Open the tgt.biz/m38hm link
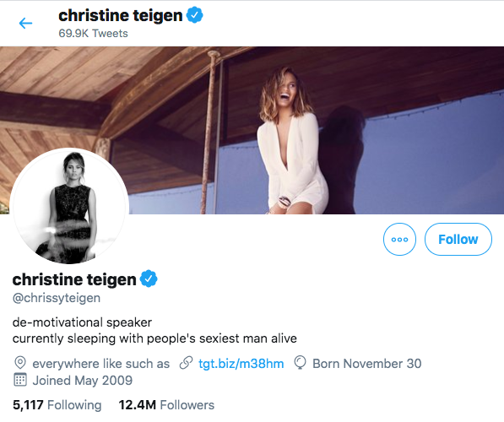This screenshot has height=422, width=504. pyautogui.click(x=241, y=364)
